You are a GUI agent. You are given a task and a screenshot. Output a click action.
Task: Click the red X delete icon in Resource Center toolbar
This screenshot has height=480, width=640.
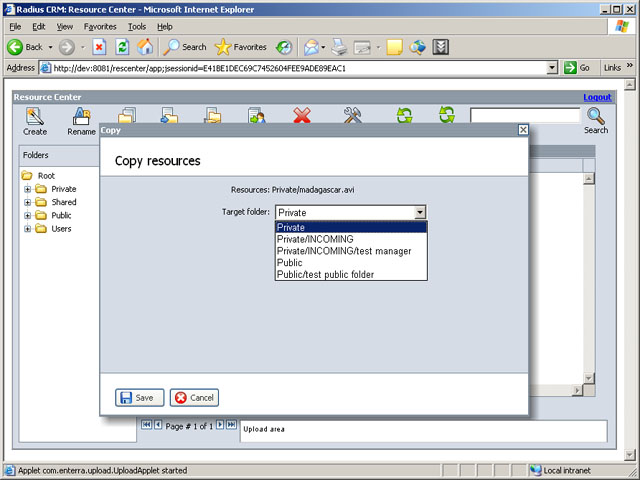tap(302, 115)
